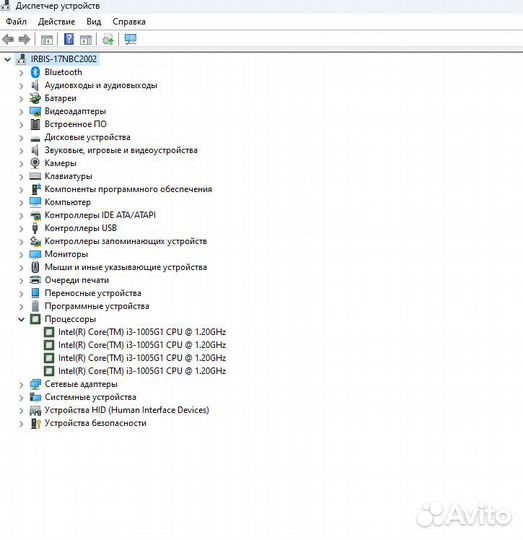Screen dimensions: 523x540
Task: Click the Back arrow toolbar icon
Action: coord(8,39)
